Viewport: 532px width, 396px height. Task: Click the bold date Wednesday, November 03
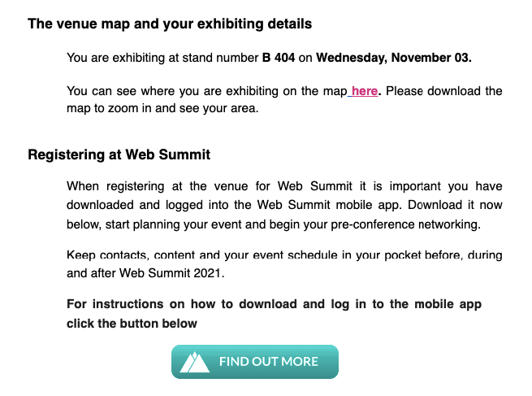click(x=393, y=58)
